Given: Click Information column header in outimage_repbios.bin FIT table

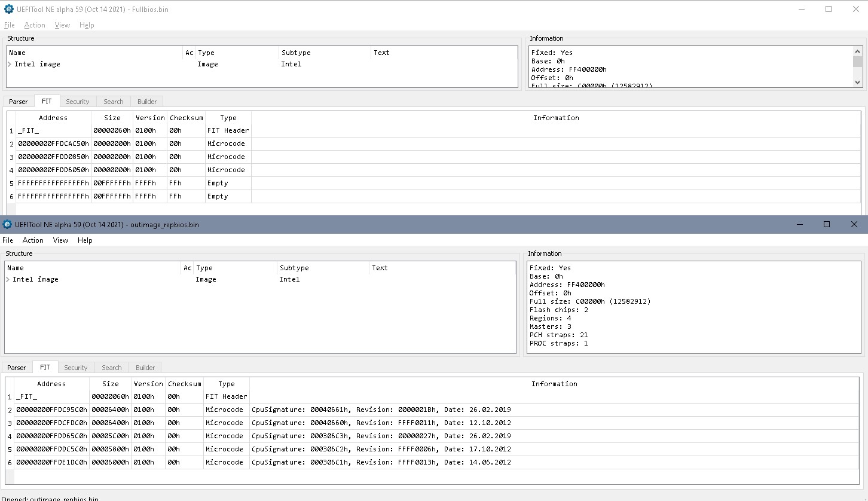Looking at the screenshot, I should 554,384.
